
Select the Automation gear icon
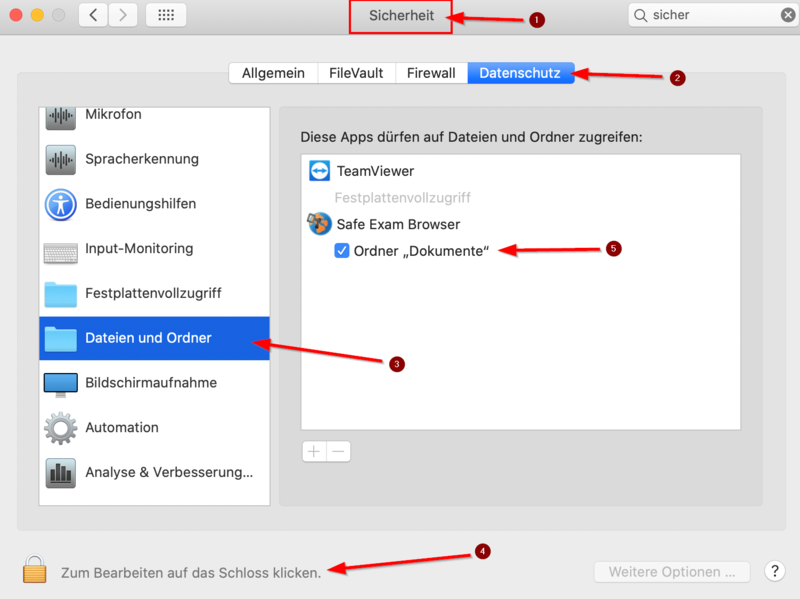(x=62, y=427)
